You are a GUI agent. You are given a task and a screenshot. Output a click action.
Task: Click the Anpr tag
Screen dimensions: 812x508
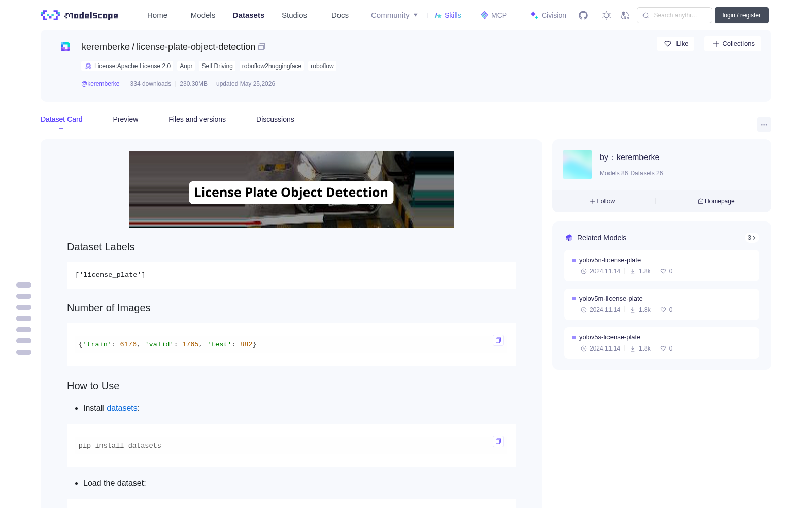[186, 66]
